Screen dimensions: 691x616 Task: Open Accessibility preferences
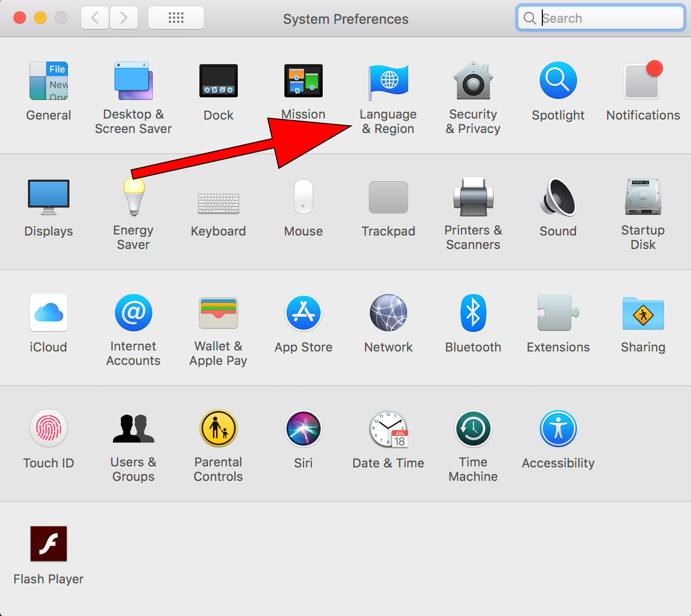coord(558,429)
